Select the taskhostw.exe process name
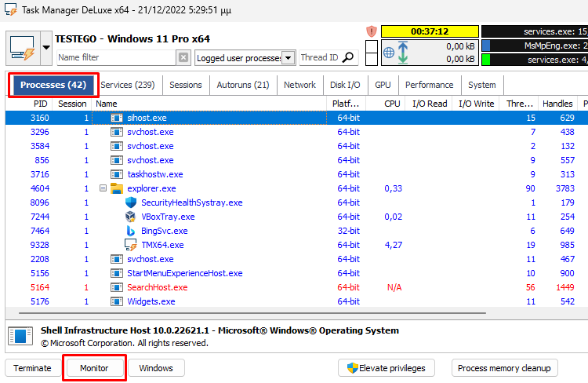The image size is (588, 383). [155, 174]
